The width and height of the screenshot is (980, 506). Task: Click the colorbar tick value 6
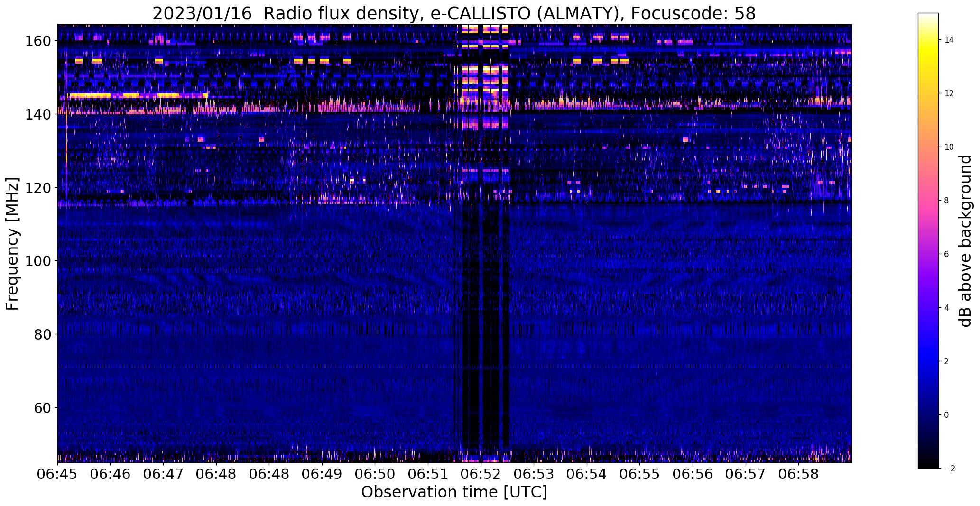click(947, 254)
